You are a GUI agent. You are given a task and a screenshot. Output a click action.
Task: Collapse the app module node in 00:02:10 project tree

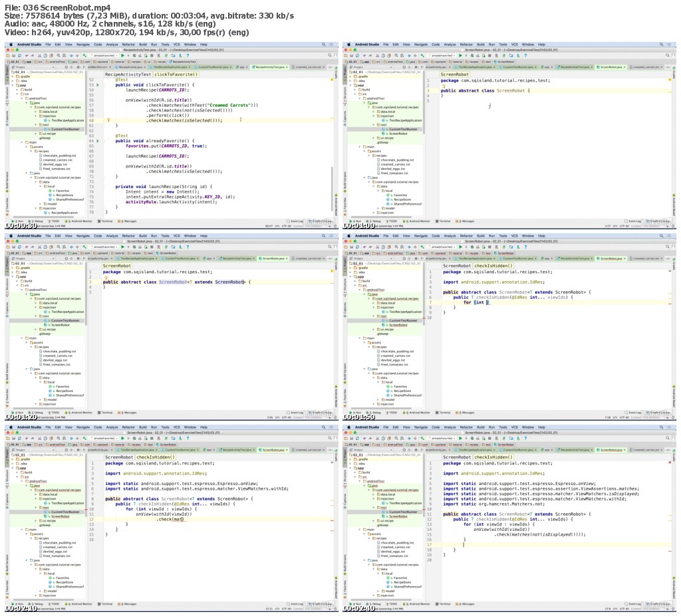pyautogui.click(x=13, y=468)
